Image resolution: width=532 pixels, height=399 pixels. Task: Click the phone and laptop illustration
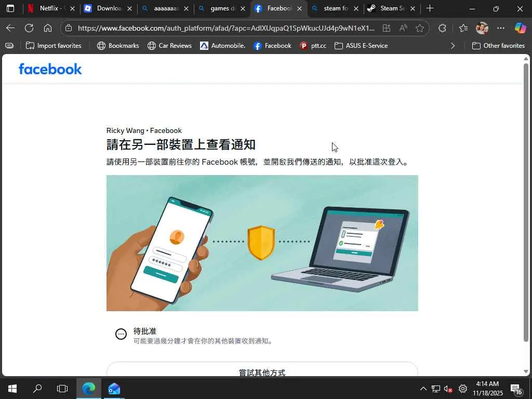pyautogui.click(x=262, y=243)
